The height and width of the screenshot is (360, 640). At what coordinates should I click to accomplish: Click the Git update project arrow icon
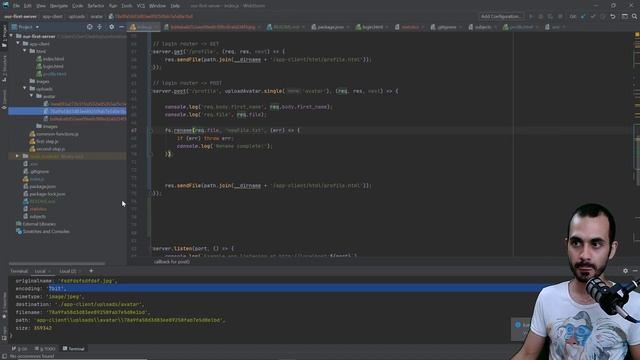[x=583, y=16]
